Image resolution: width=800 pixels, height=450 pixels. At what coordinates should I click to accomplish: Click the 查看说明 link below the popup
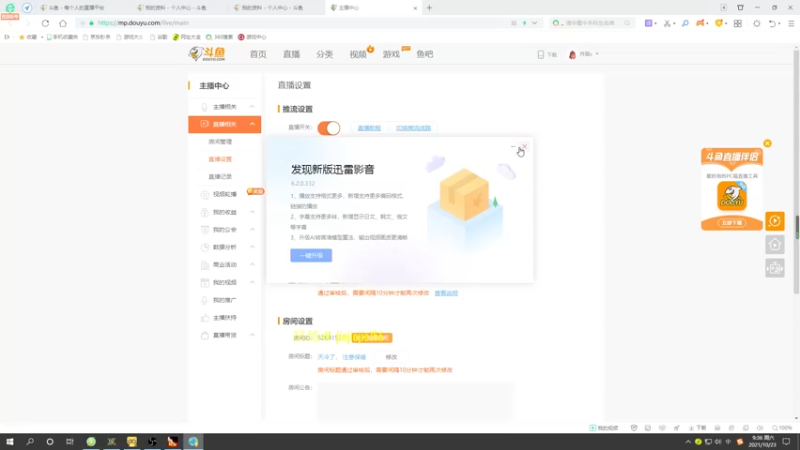tap(446, 293)
